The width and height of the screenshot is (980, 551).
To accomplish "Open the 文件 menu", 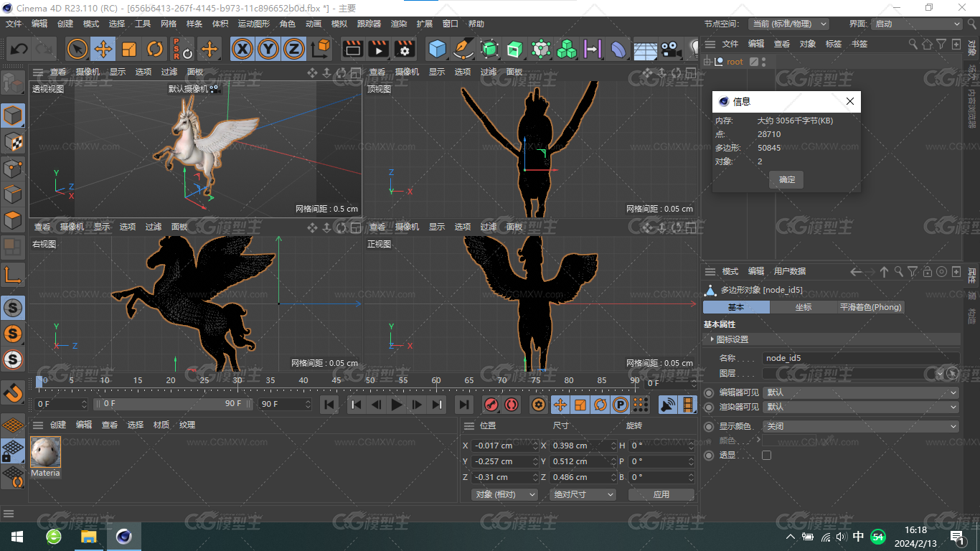I will (x=14, y=24).
